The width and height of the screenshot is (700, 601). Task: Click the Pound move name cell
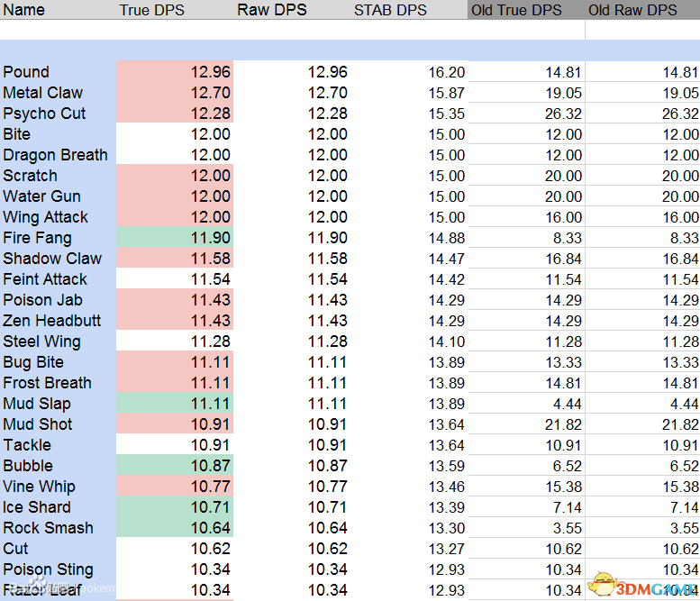(x=27, y=72)
